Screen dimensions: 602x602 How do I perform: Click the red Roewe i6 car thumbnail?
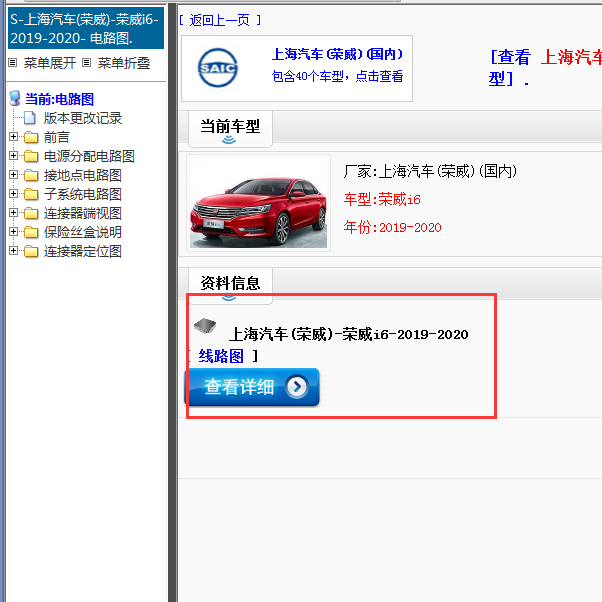click(x=259, y=203)
